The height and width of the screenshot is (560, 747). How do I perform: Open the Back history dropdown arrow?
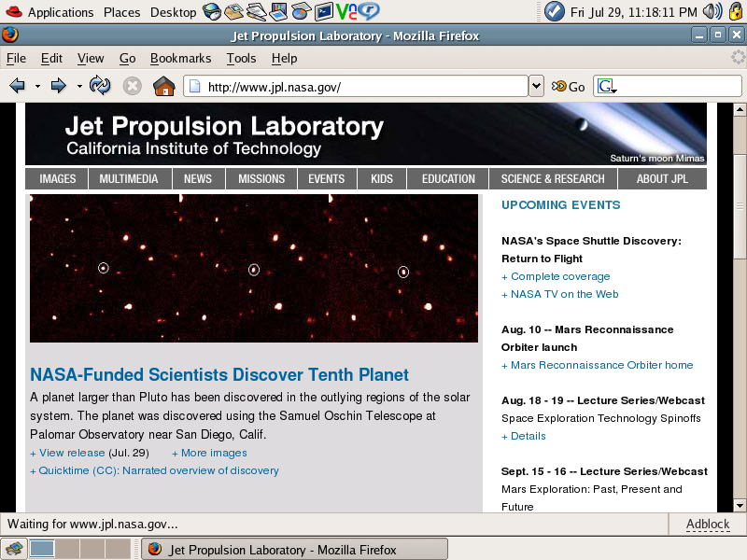37,87
